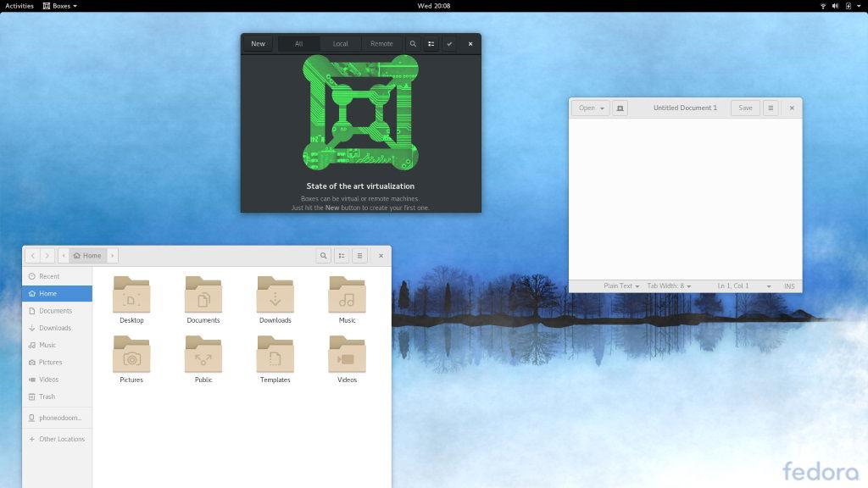Save the Untitled Document 1

pos(744,108)
